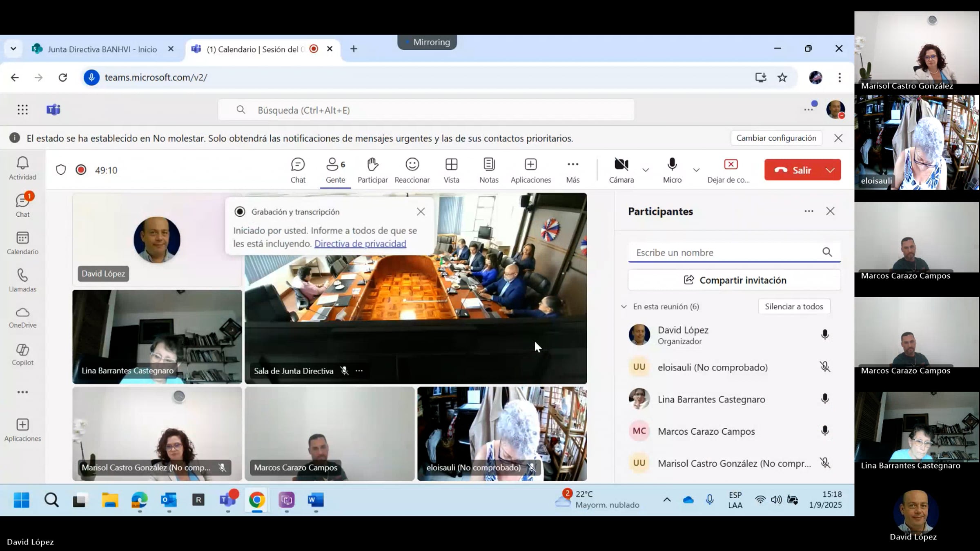Open Aplicaciones in the Teams left sidebar
980x551 pixels.
coord(22,430)
